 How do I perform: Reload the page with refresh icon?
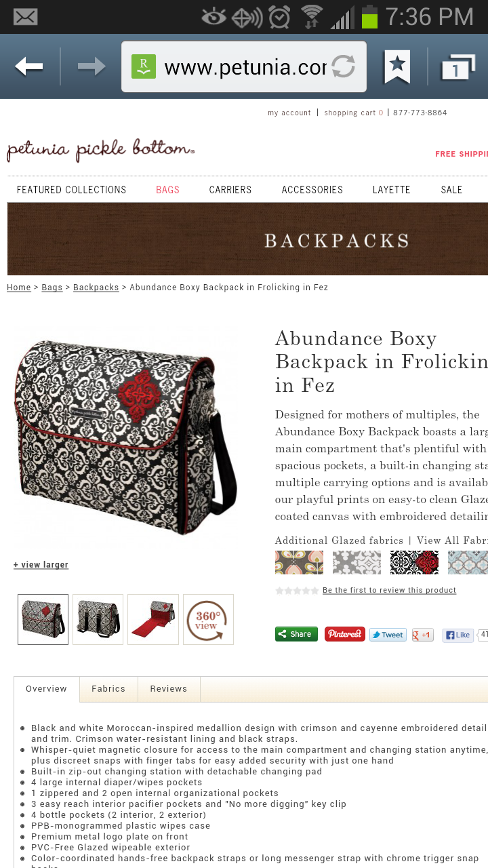click(344, 66)
